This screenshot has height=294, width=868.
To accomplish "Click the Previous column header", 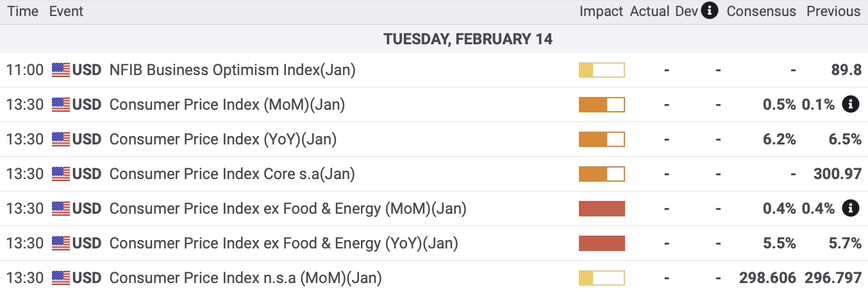I will 833,12.
